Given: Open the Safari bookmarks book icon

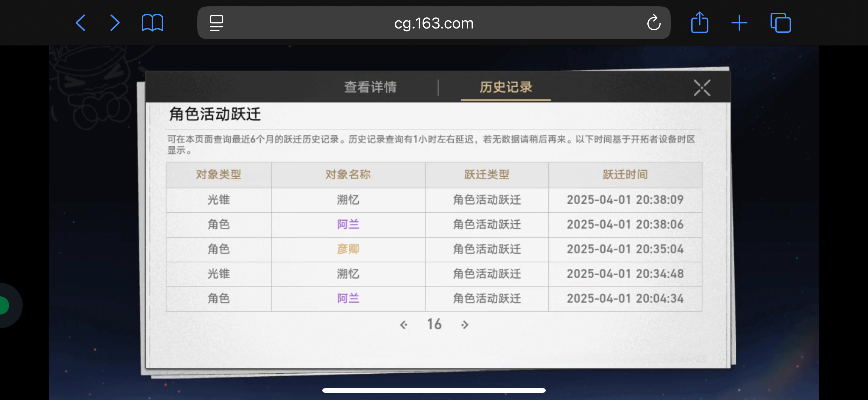Looking at the screenshot, I should point(152,23).
